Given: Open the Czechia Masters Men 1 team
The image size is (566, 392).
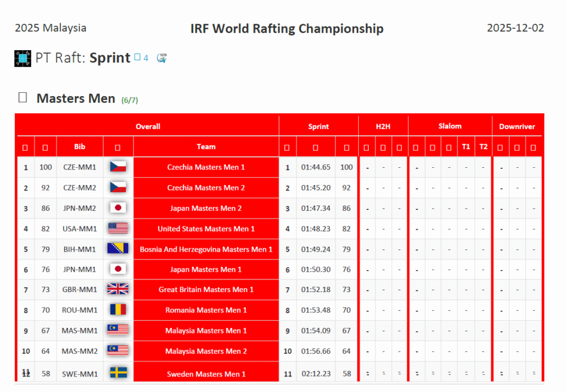Looking at the screenshot, I should pos(206,167).
